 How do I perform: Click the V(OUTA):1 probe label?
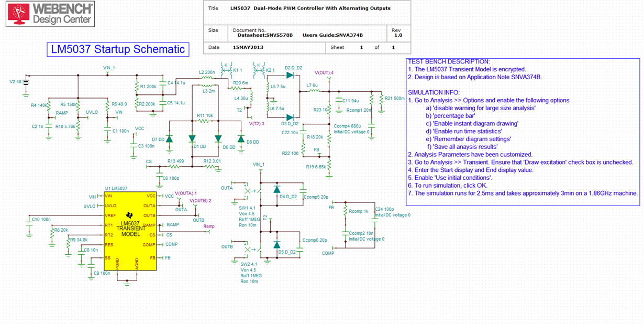tap(186, 193)
